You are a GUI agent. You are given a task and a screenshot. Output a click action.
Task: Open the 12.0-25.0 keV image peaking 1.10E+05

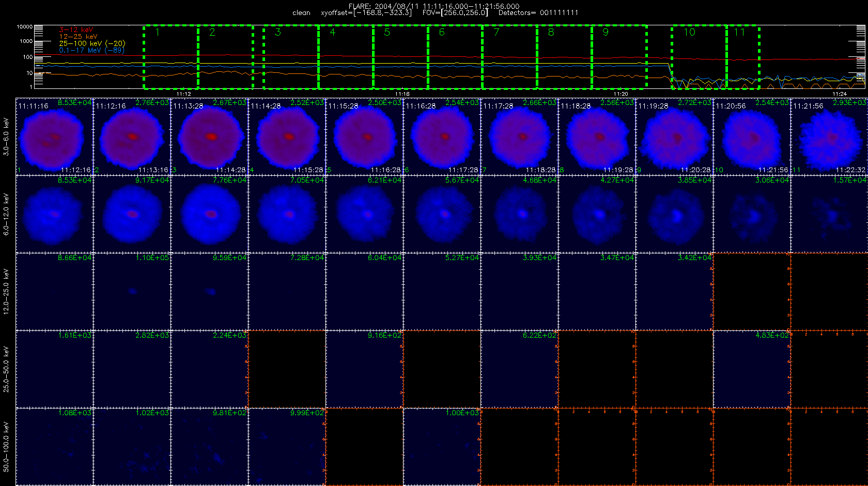tap(132, 291)
